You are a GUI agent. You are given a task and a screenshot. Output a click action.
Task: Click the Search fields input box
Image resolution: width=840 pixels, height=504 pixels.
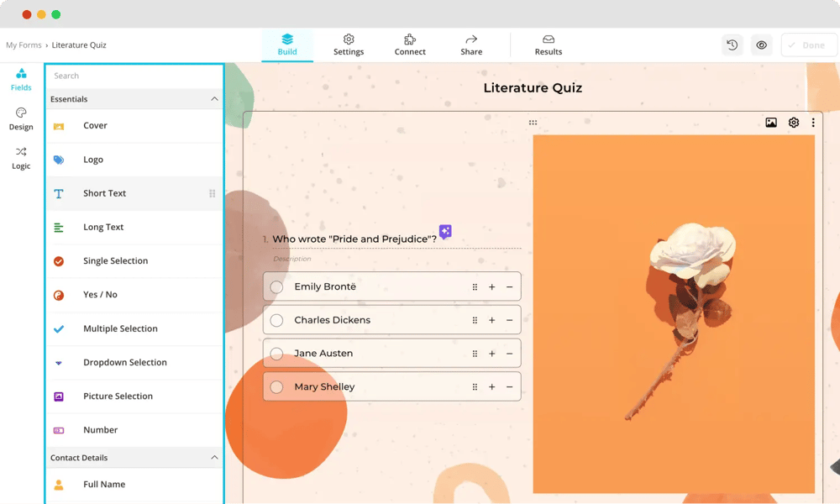(134, 76)
